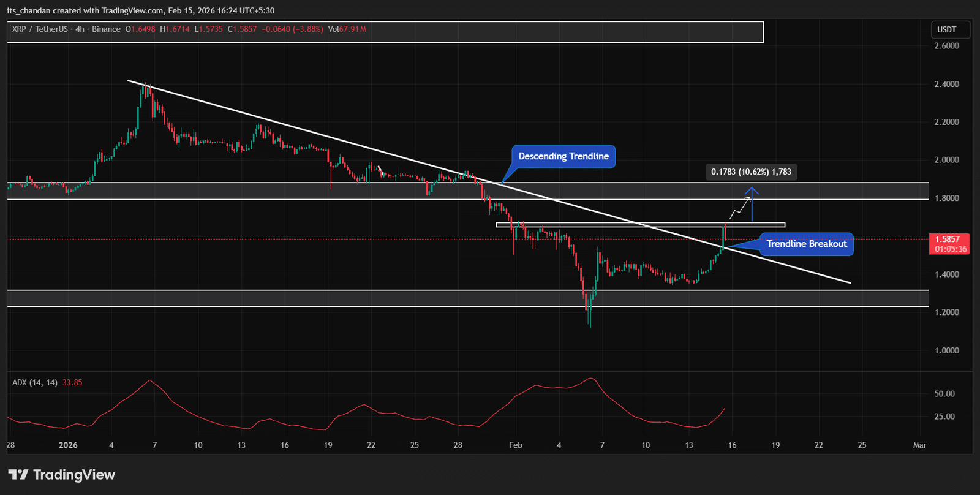Select the Trendline Breakout callout bubble
Viewport: 980px width, 495px height.
coord(806,244)
